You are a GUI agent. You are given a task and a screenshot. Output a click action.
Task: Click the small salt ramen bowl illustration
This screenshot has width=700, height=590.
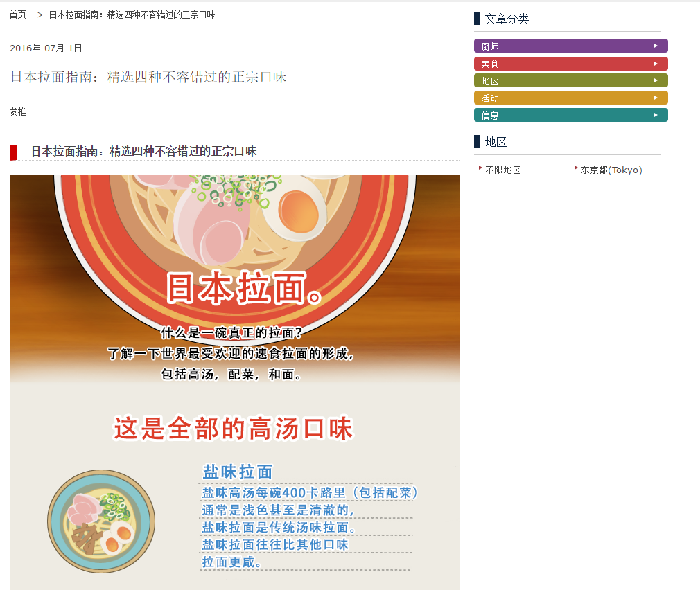coord(101,521)
